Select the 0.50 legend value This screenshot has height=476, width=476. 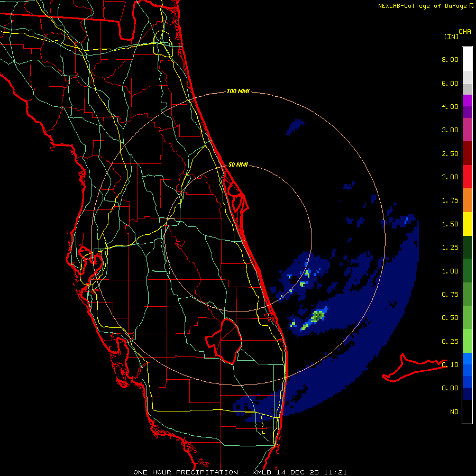point(450,318)
